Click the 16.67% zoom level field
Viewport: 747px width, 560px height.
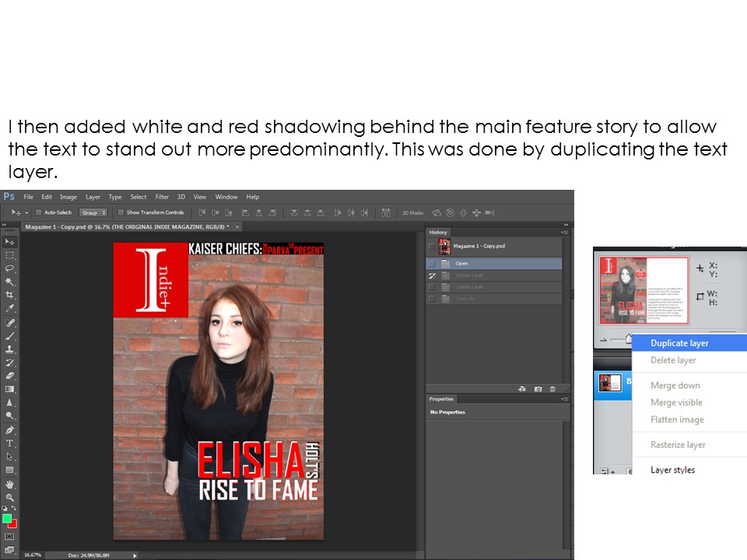[33, 555]
